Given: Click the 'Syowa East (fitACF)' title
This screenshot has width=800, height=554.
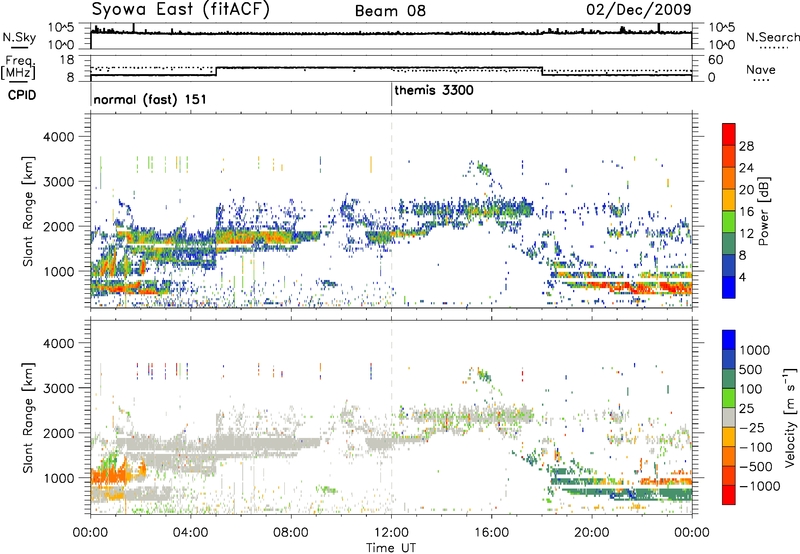Looking at the screenshot, I should (x=180, y=9).
